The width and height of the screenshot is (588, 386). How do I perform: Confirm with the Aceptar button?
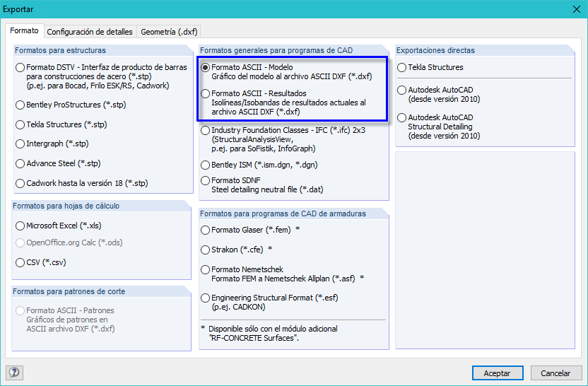(x=498, y=373)
